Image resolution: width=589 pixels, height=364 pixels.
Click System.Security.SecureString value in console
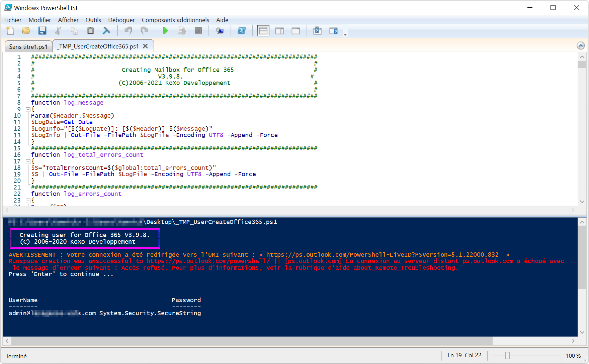tap(150, 313)
